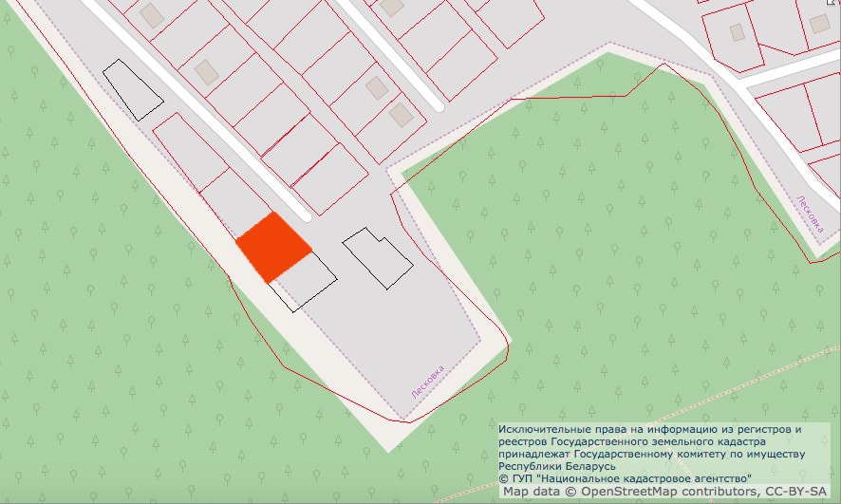
Task: Click the "Республики Беларусь" text line
Action: tap(557, 466)
